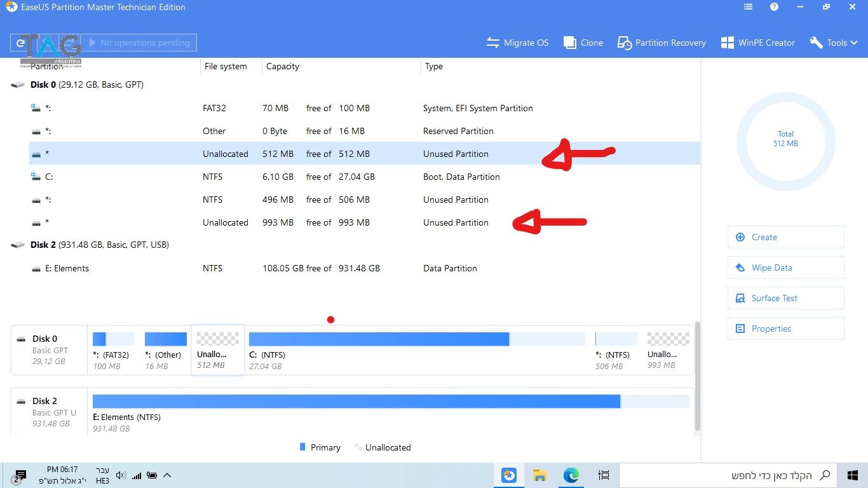
Task: Click the NTFS 506 MB block in disk map
Action: tap(616, 351)
